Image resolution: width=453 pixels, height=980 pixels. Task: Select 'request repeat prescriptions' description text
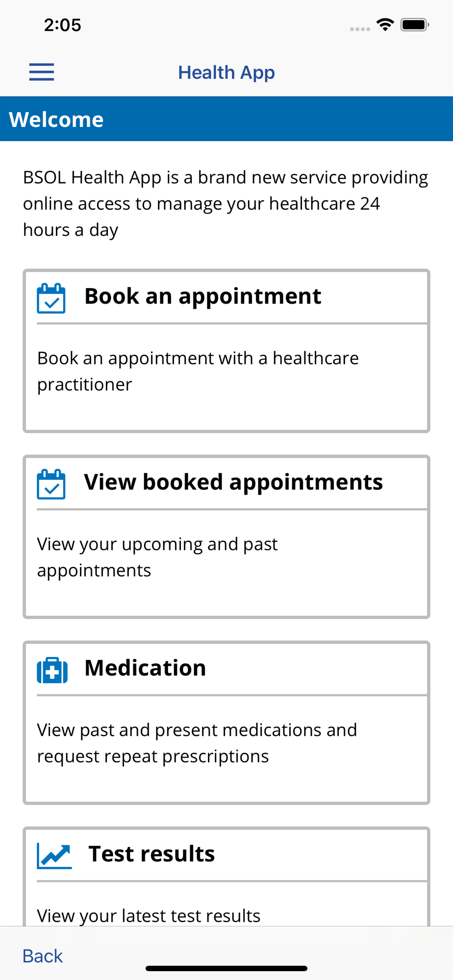tap(153, 757)
